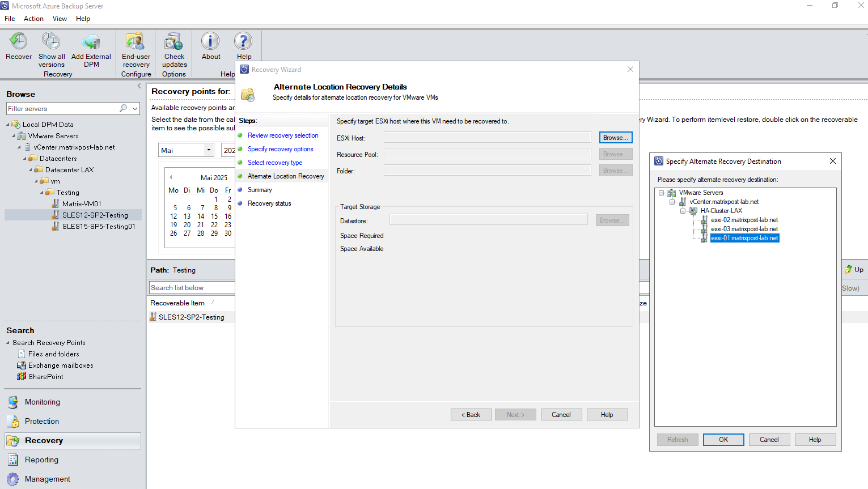Collapse VMware Servers node in Browse
868x489 pixels.
click(14, 136)
